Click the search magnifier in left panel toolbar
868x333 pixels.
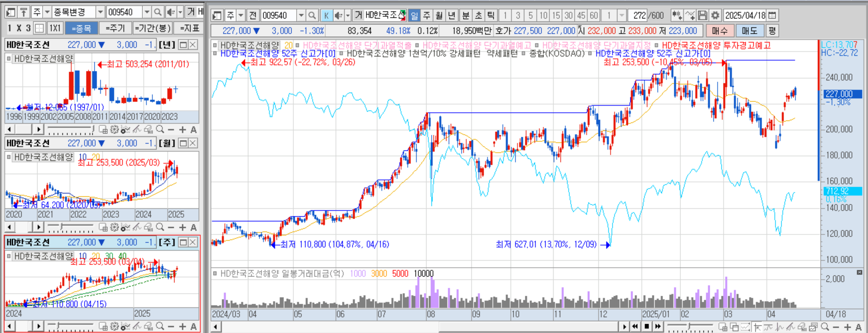[158, 12]
